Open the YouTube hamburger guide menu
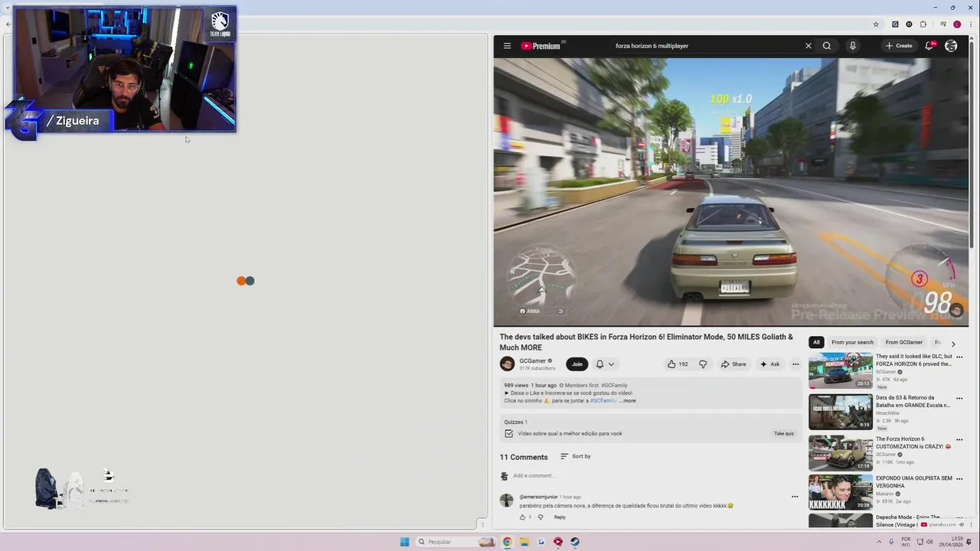The image size is (980, 551). (507, 46)
